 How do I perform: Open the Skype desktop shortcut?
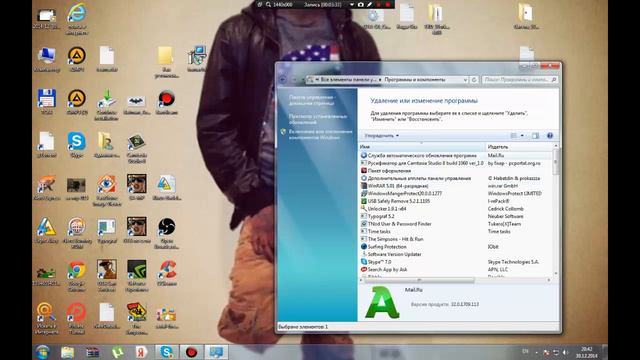tap(76, 144)
